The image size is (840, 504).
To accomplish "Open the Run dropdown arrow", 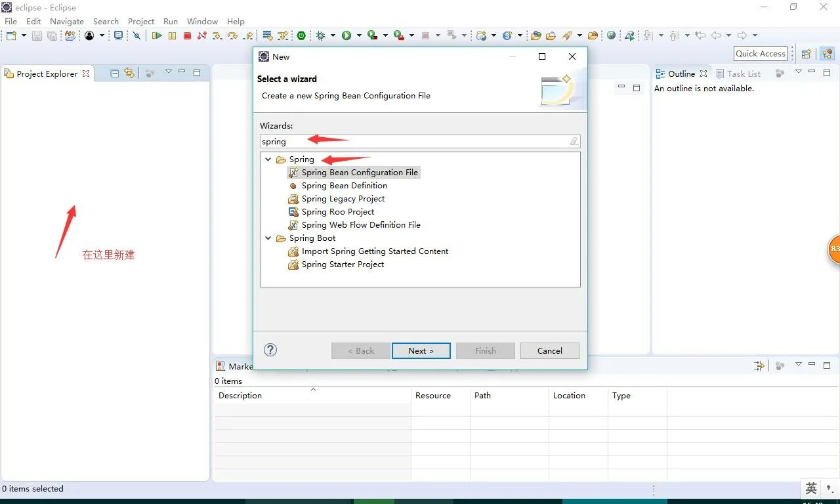I will (359, 35).
